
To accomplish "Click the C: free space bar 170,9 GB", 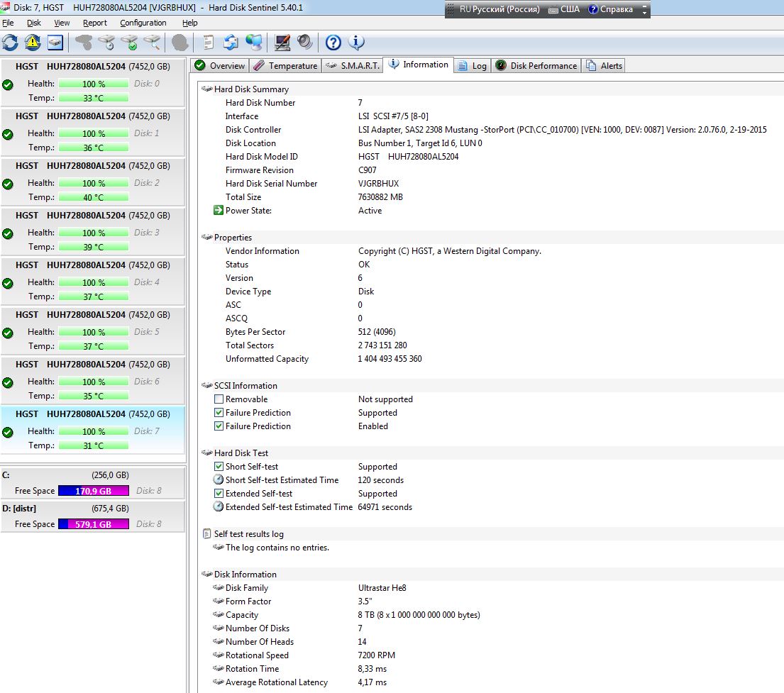I will click(x=94, y=491).
